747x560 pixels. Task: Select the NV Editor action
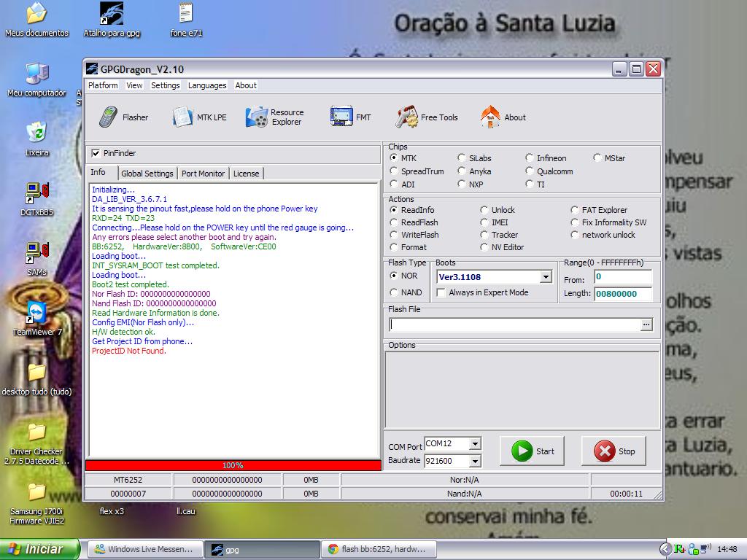pos(484,246)
